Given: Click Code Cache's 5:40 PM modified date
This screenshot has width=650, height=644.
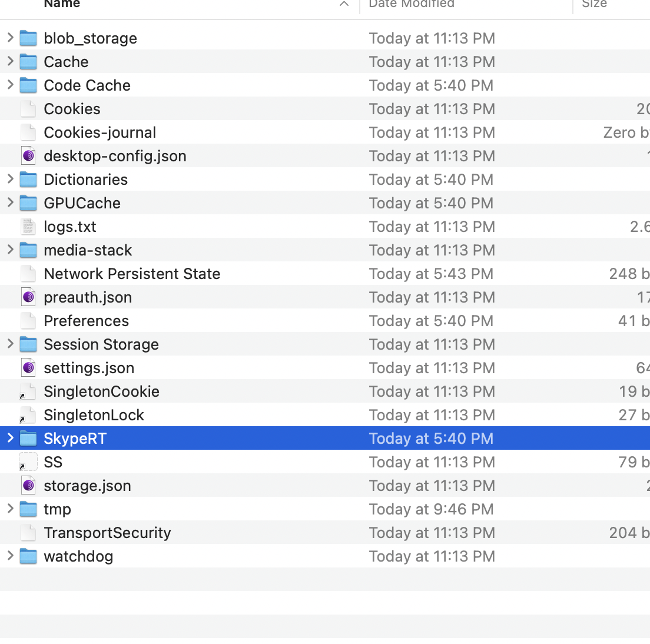Looking at the screenshot, I should click(x=431, y=85).
